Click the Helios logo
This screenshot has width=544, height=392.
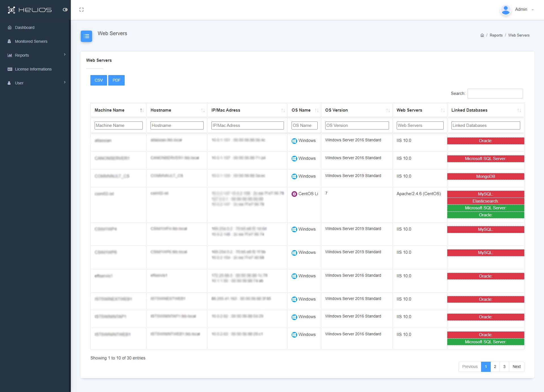click(x=29, y=10)
